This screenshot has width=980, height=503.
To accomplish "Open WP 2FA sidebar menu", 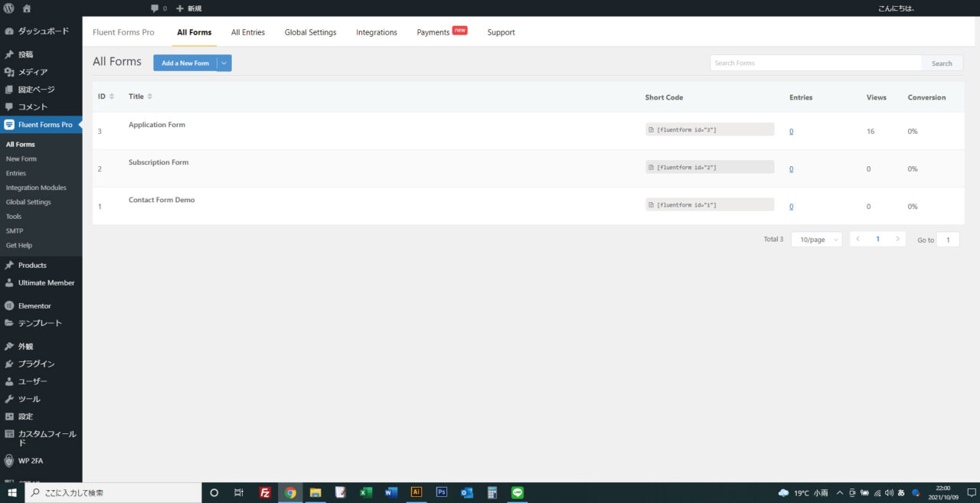I will tap(41, 461).
